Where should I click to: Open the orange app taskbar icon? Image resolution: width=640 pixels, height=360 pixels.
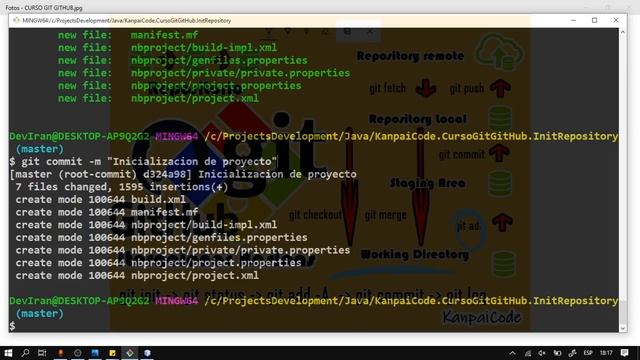click(x=60, y=353)
